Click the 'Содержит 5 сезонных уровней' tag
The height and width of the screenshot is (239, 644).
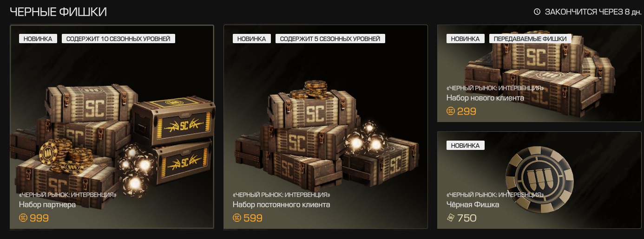click(330, 39)
